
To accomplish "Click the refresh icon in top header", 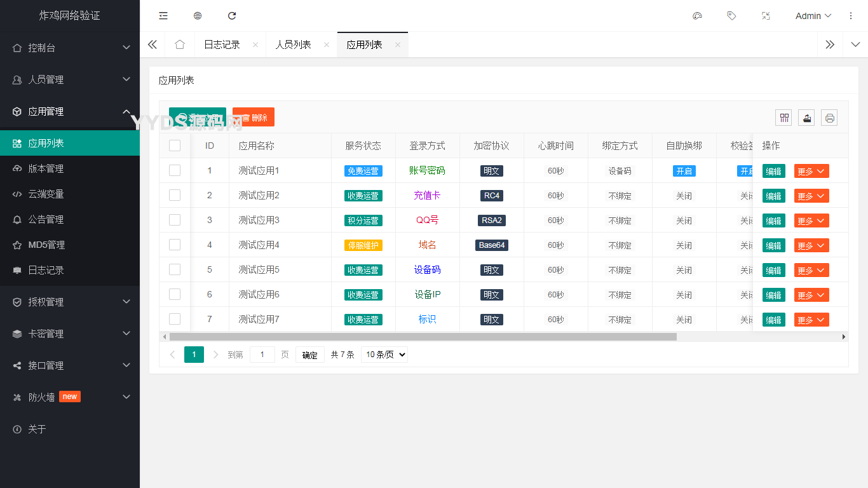I will click(232, 16).
